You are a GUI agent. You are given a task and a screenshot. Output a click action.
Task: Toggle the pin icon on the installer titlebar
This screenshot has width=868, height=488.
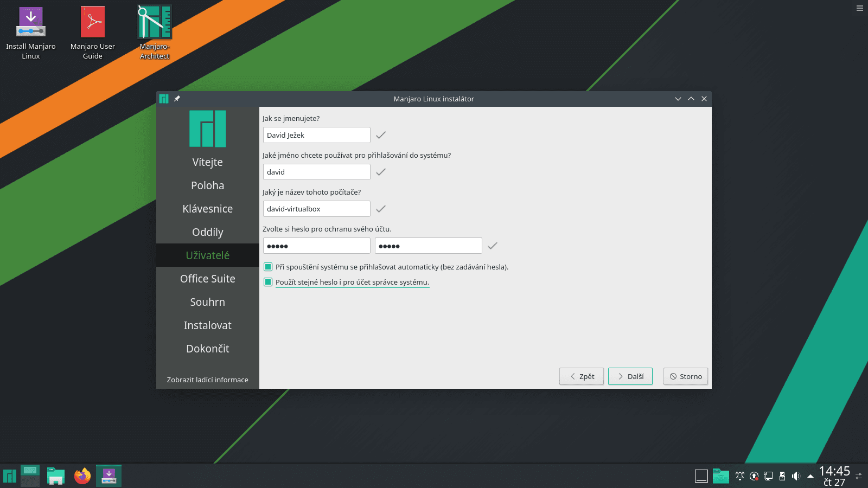pos(176,99)
